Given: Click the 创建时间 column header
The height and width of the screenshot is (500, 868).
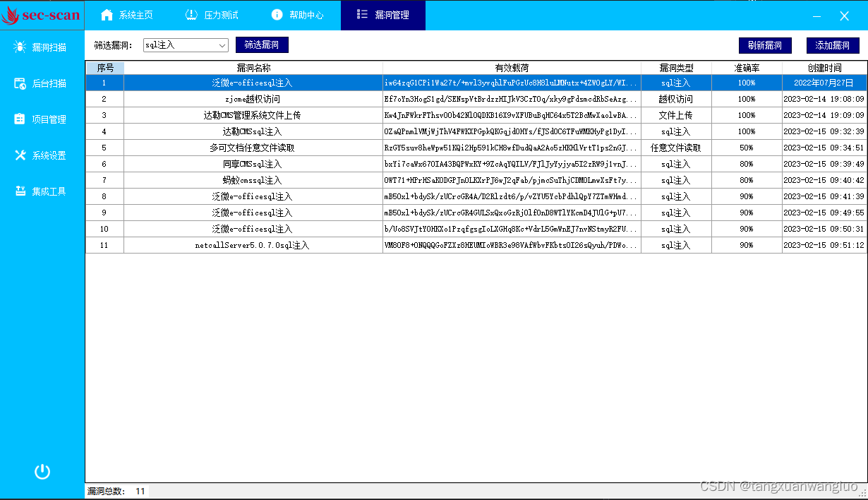Looking at the screenshot, I should click(824, 68).
